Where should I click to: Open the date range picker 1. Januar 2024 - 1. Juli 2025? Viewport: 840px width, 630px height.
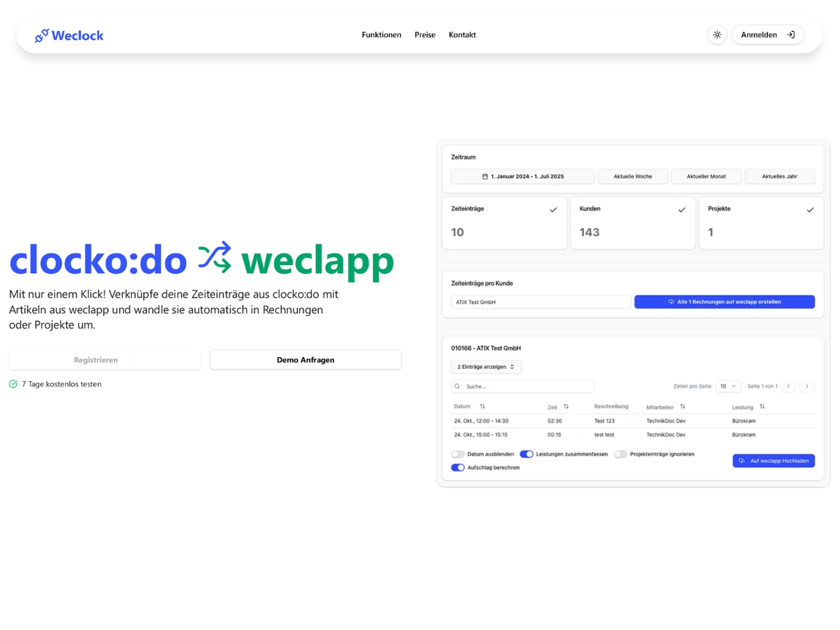click(x=523, y=176)
